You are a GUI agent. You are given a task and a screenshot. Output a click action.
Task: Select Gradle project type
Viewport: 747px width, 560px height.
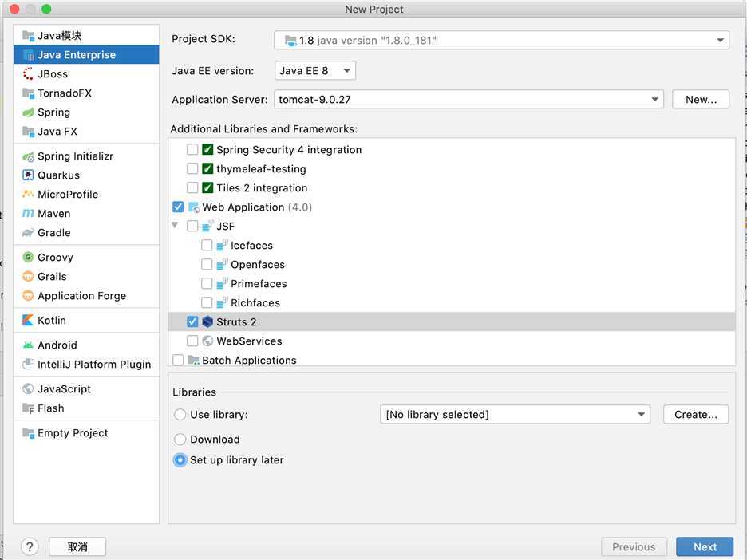coord(86,232)
